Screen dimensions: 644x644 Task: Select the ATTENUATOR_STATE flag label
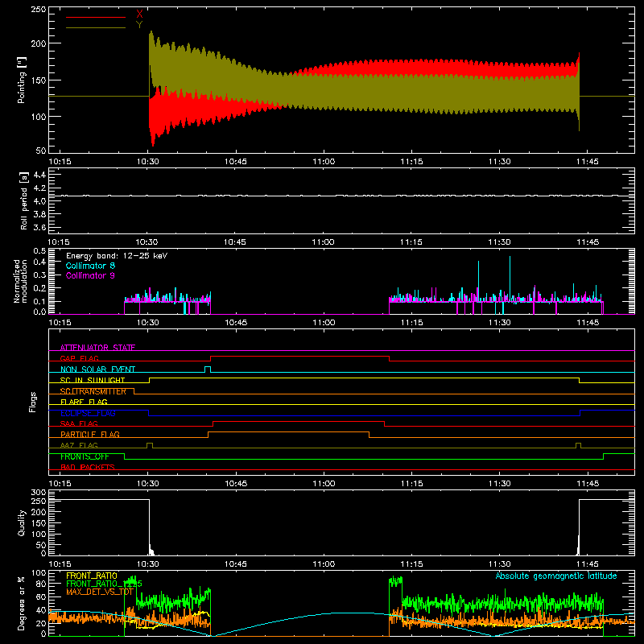pyautogui.click(x=97, y=348)
